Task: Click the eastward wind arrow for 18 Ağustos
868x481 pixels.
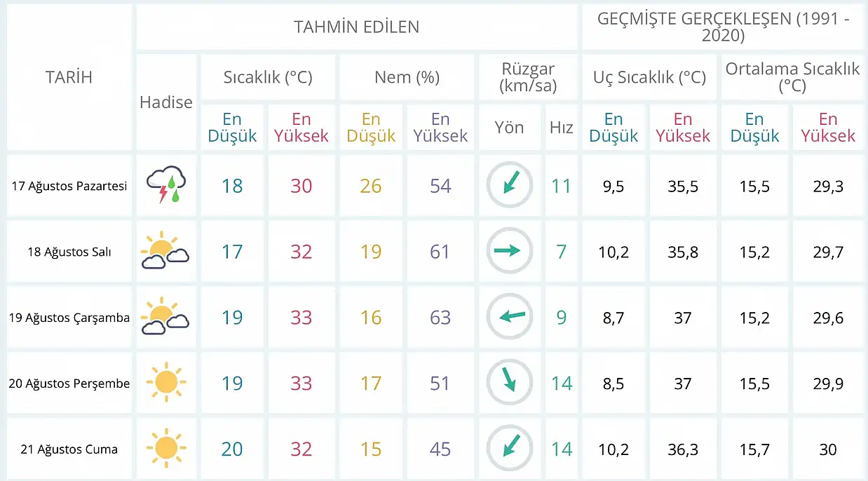Action: 510,251
